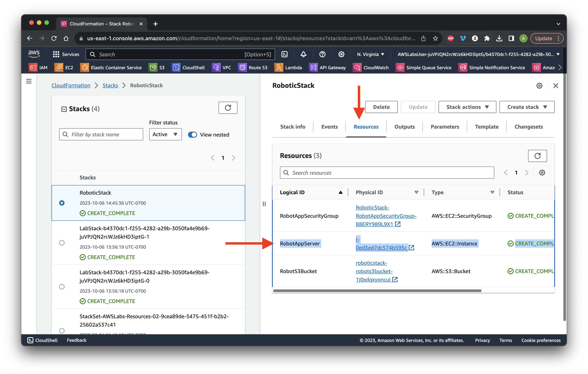588x374 pixels.
Task: Click the Resources table horizontal scrollbar
Action: tap(377, 291)
